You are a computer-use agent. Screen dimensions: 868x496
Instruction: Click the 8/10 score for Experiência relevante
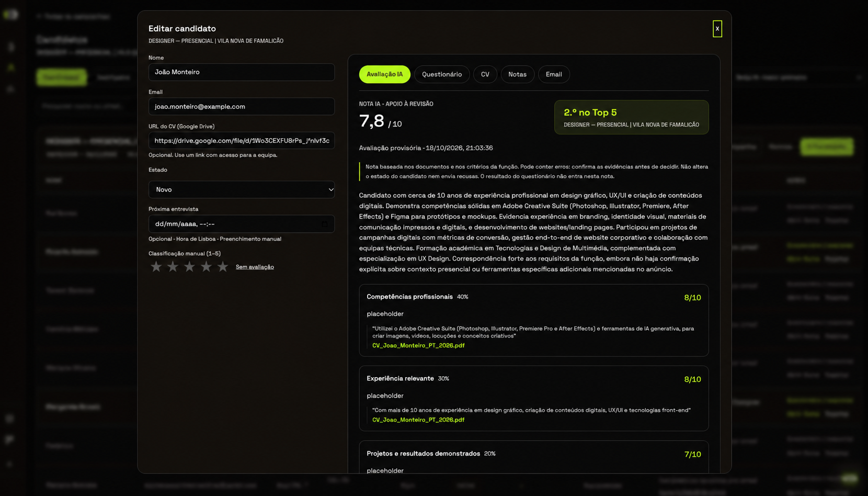pos(692,379)
